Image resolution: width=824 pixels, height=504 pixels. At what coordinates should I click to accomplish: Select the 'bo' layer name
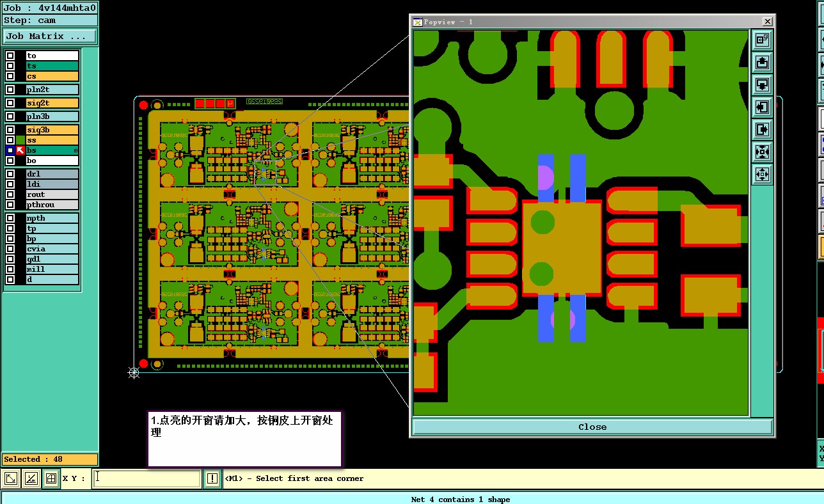52,161
